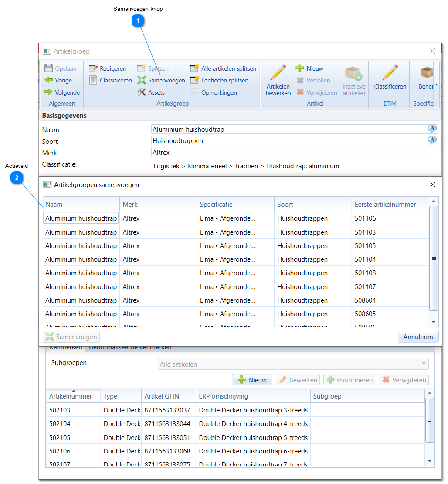Sort merge list by Naam column
Screen dimensions: 448x484
pos(81,204)
